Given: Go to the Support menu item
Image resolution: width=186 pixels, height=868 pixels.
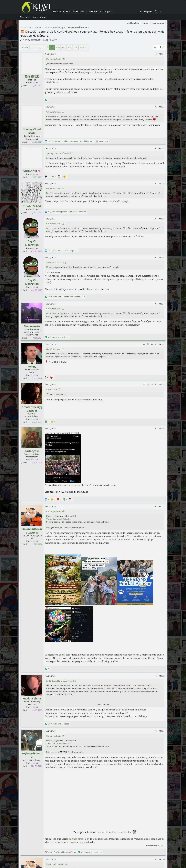Looking at the screenshot, I should (107, 11).
